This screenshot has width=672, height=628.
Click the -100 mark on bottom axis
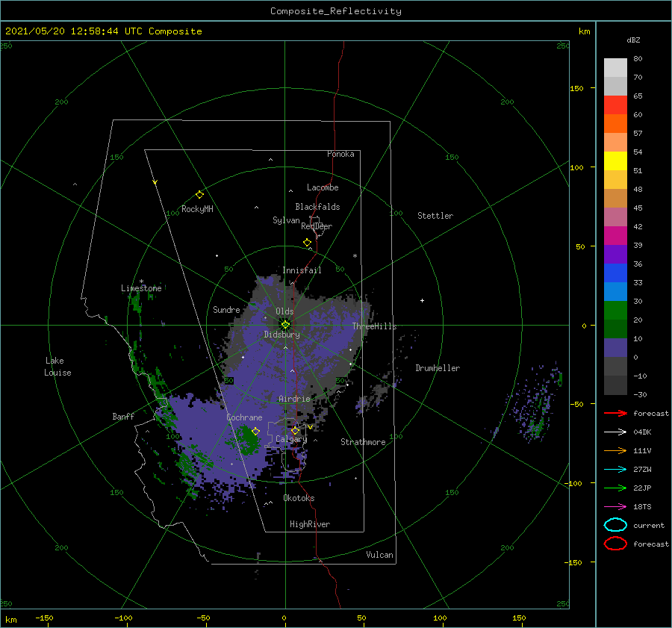pos(123,618)
